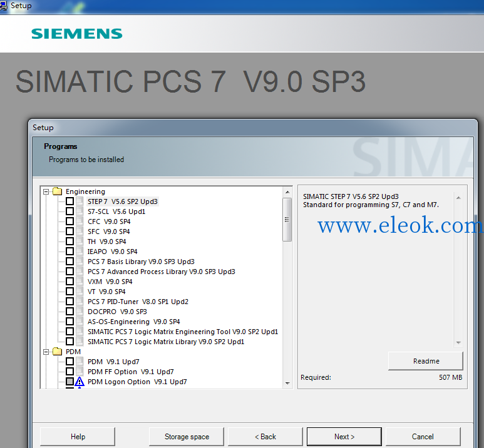Click the Setup window title bar icon
This screenshot has width=484, height=448.
click(x=3, y=6)
